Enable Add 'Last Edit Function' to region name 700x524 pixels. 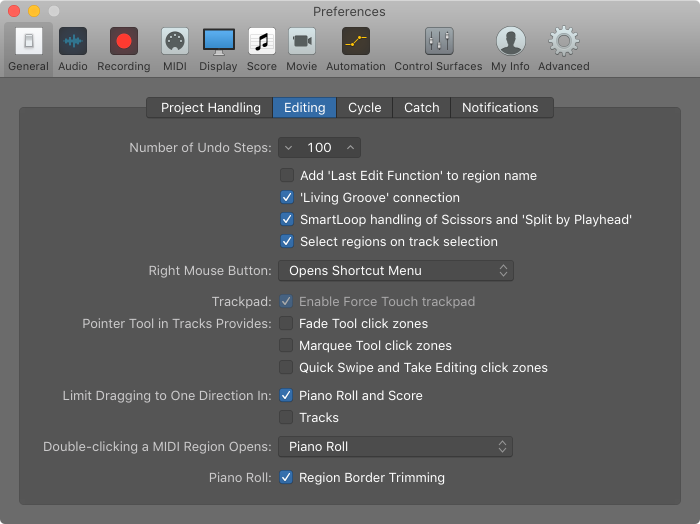coord(287,175)
